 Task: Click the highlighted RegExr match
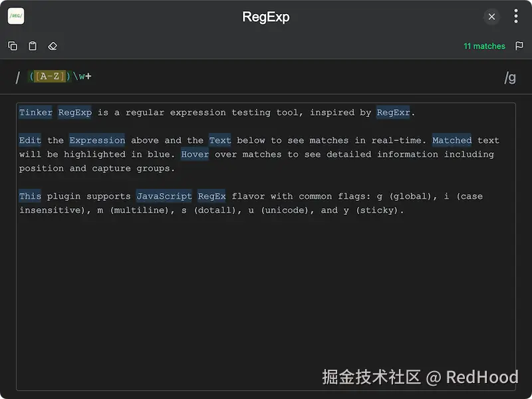[394, 112]
